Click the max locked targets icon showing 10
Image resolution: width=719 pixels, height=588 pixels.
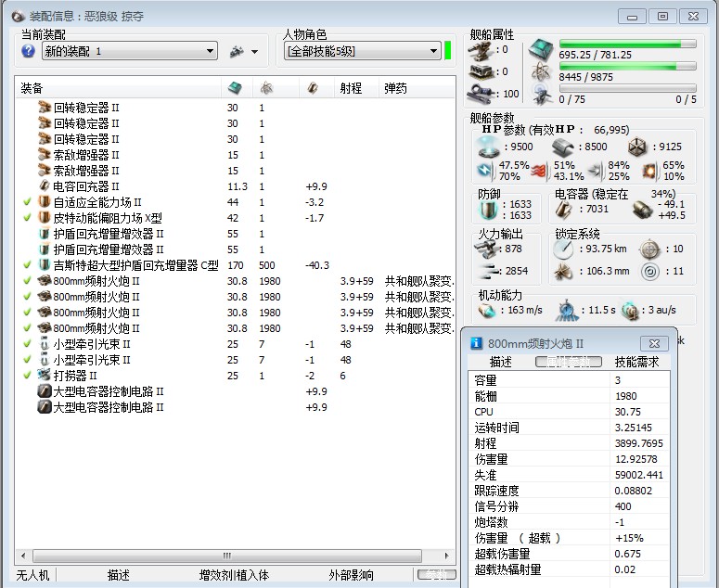pyautogui.click(x=649, y=249)
